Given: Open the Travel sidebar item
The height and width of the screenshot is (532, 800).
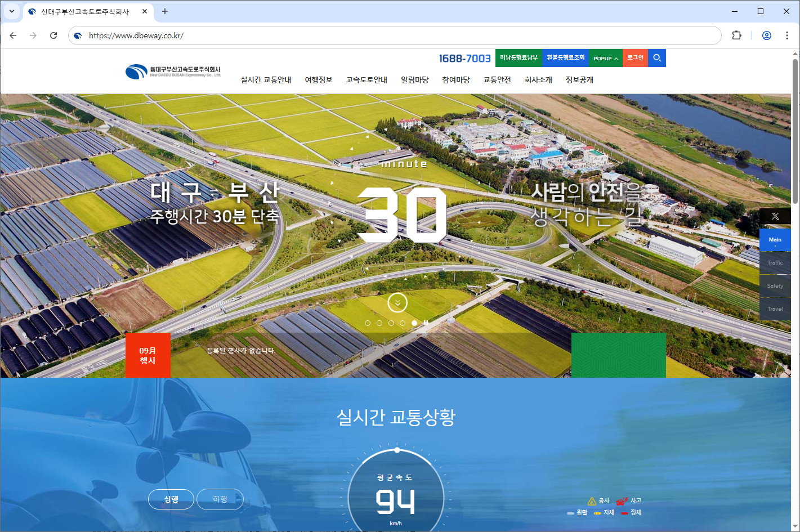Looking at the screenshot, I should (775, 309).
